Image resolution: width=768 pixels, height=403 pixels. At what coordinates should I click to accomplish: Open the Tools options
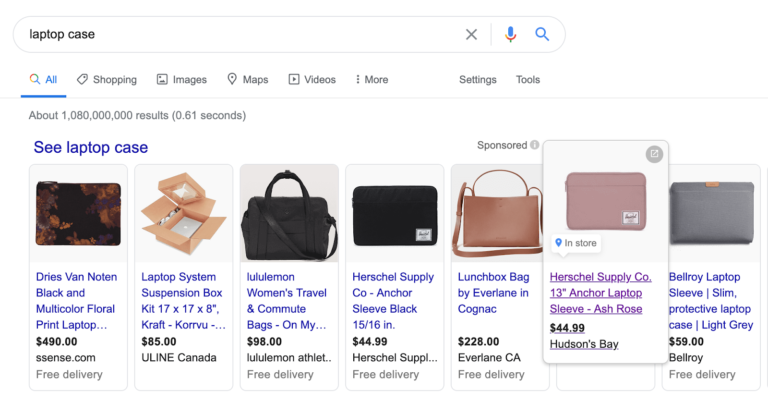pyautogui.click(x=528, y=80)
